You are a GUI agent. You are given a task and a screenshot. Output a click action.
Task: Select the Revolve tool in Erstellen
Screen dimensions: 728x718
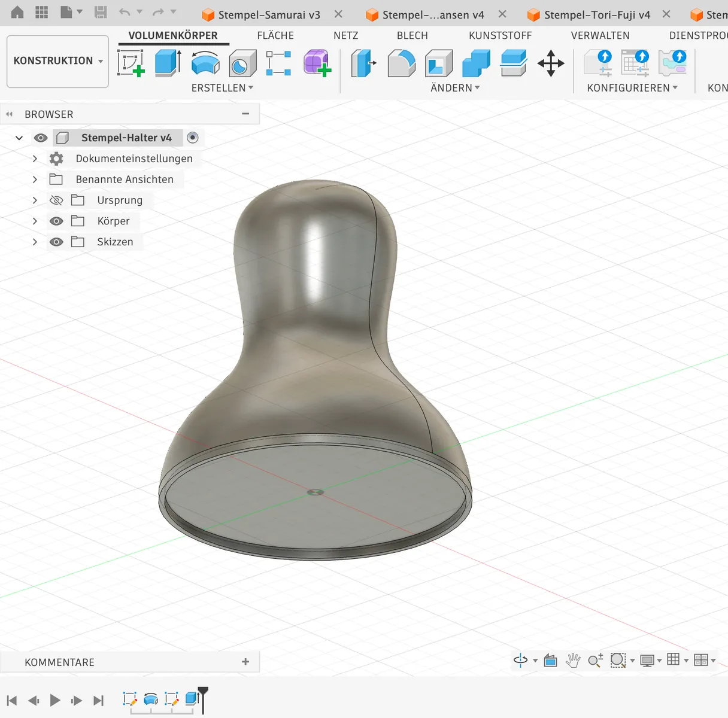point(205,63)
